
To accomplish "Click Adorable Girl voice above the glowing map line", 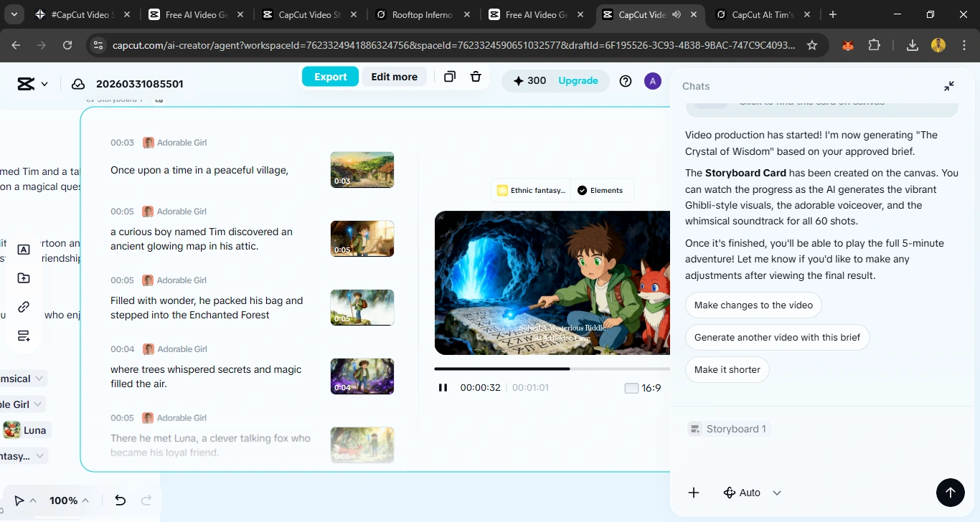I will coord(174,212).
